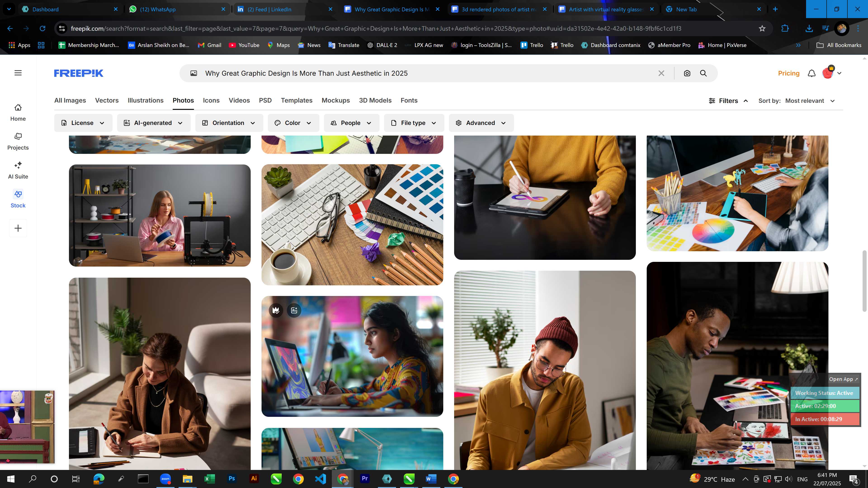
Task: Switch to All Images tab
Action: [x=70, y=100]
